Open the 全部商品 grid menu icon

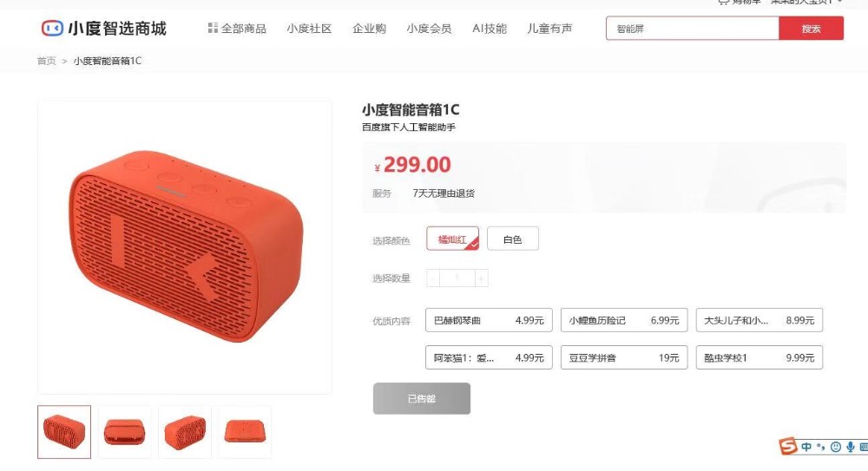coord(213,28)
